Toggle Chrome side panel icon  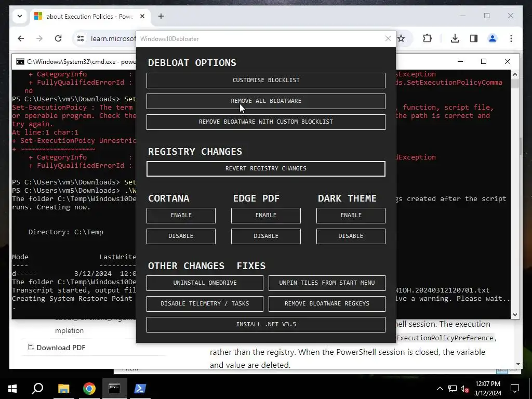coord(474,38)
